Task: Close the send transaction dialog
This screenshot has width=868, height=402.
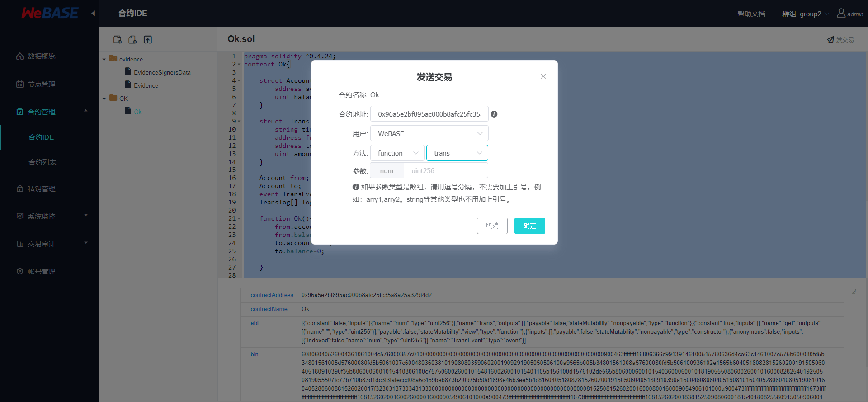Action: [543, 76]
